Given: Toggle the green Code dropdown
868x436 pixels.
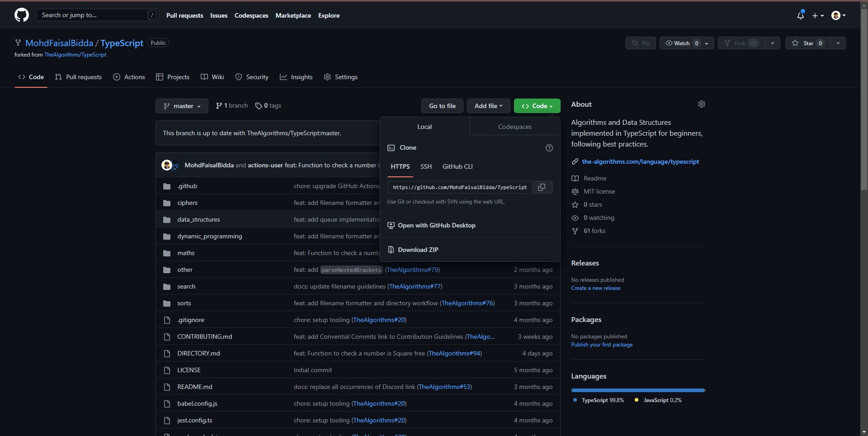Looking at the screenshot, I should click(x=537, y=106).
